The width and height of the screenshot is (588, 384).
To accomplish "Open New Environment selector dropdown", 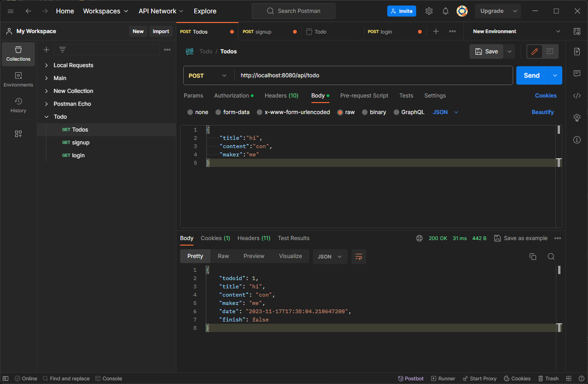I will pos(517,31).
